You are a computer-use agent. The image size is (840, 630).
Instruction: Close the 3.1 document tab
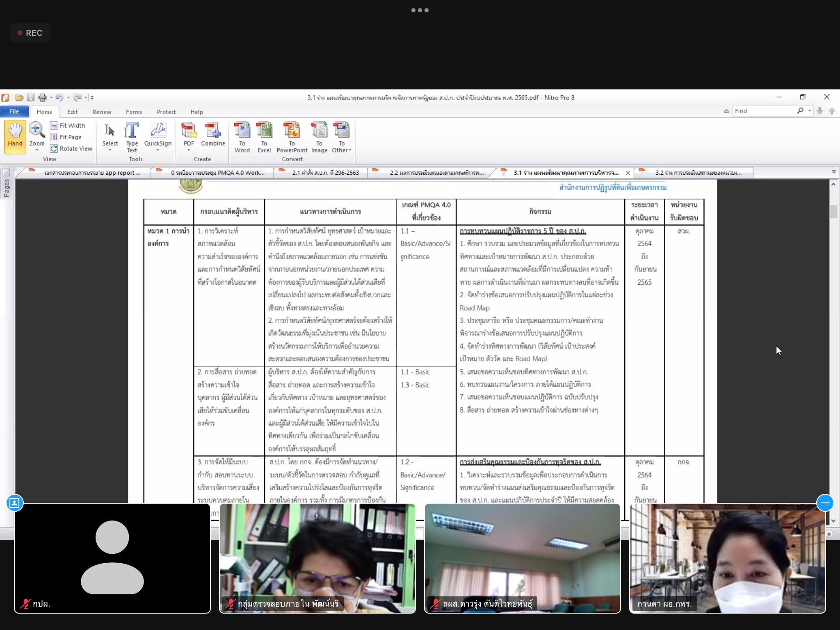click(628, 173)
